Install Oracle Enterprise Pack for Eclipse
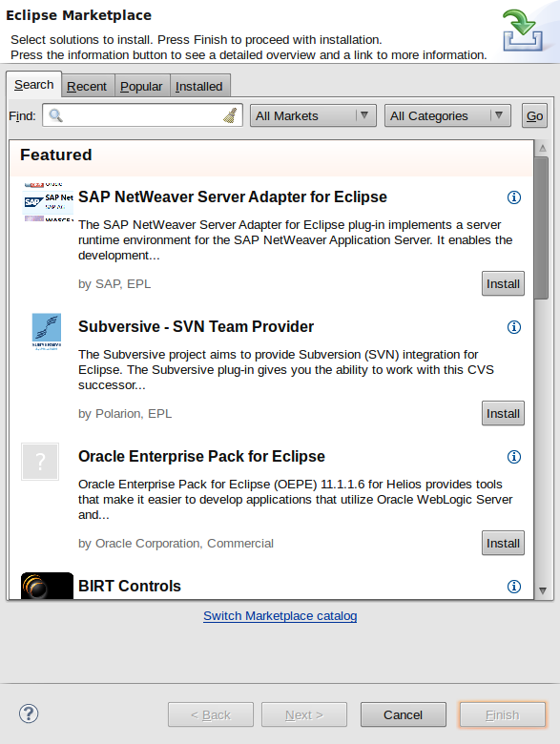This screenshot has width=560, height=744. [503, 544]
